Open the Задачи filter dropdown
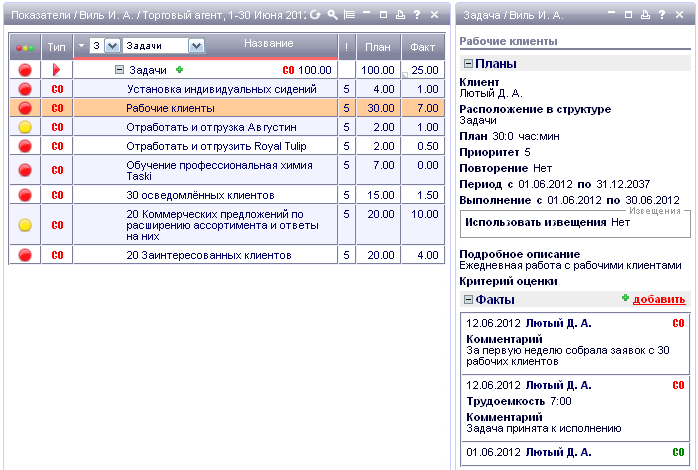This screenshot has height=470, width=698. (196, 45)
